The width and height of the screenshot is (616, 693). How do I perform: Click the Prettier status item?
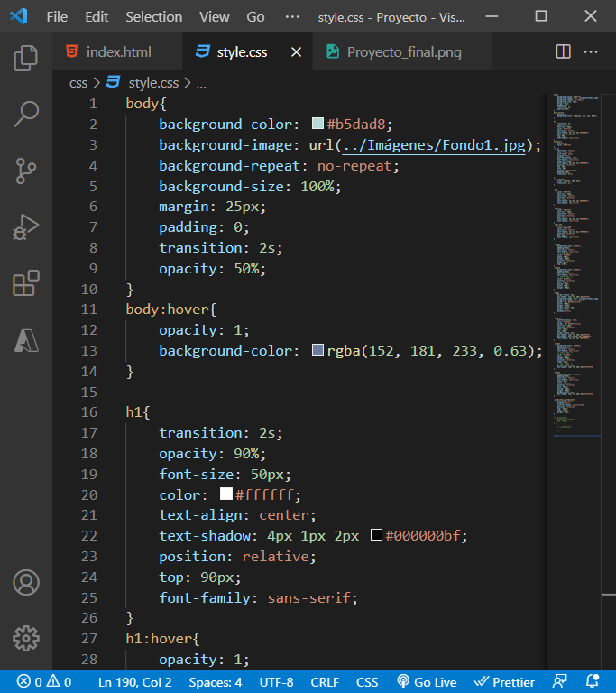(504, 682)
